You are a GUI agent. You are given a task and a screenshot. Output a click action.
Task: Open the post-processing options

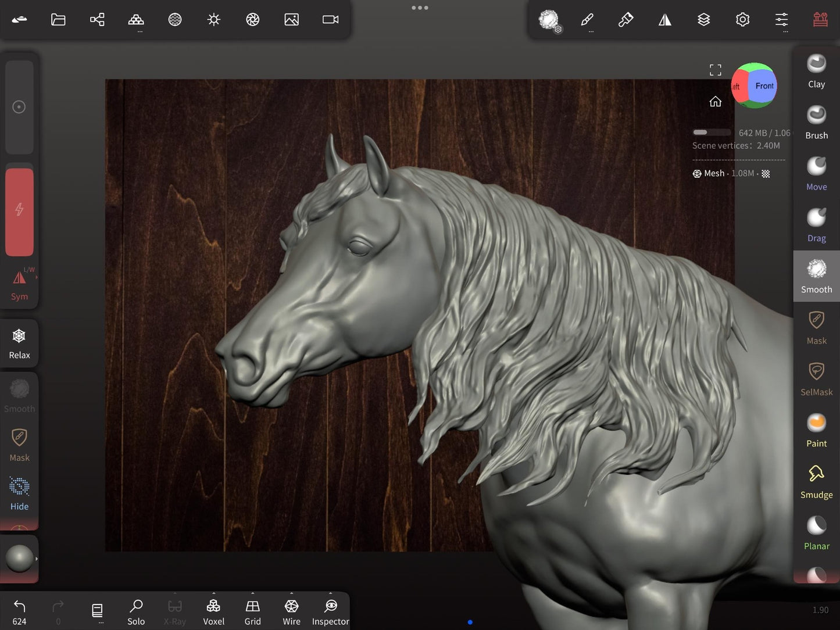[x=252, y=19]
